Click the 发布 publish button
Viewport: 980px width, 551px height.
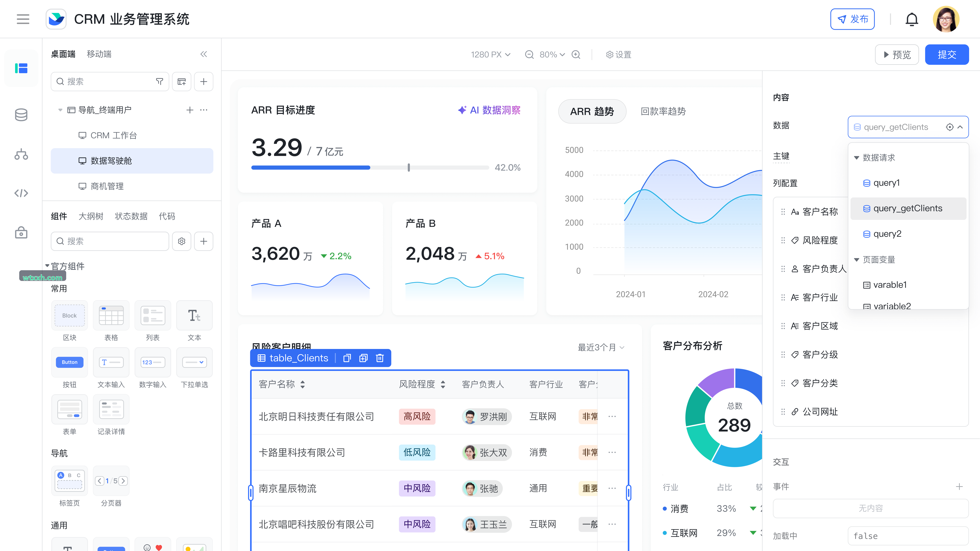click(x=852, y=19)
